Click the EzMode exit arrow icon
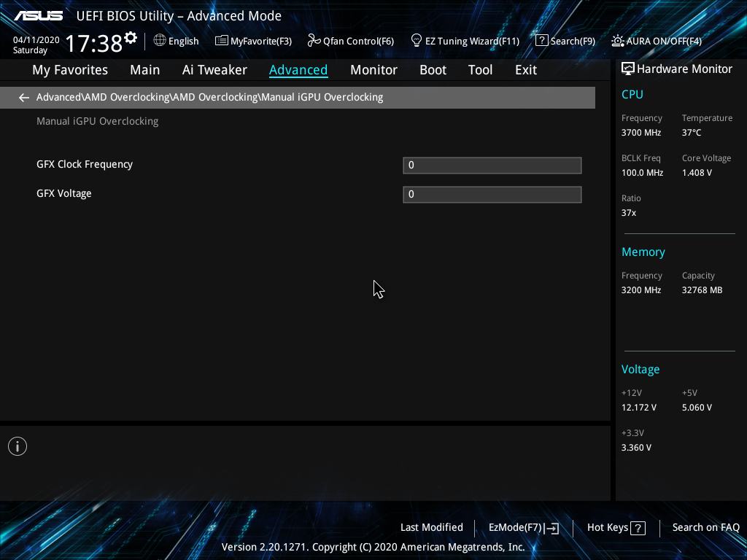The image size is (747, 560). tap(551, 528)
